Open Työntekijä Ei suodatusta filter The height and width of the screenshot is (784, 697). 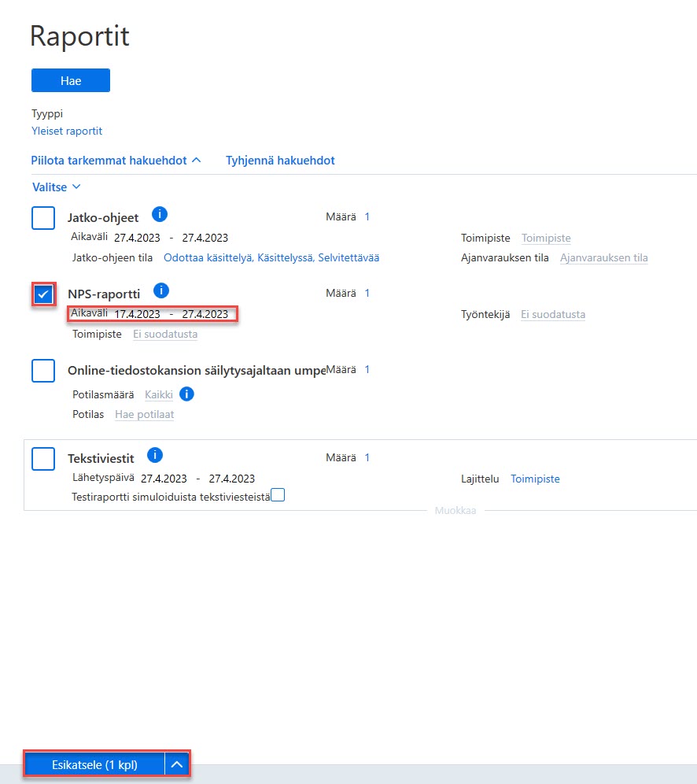pyautogui.click(x=553, y=315)
